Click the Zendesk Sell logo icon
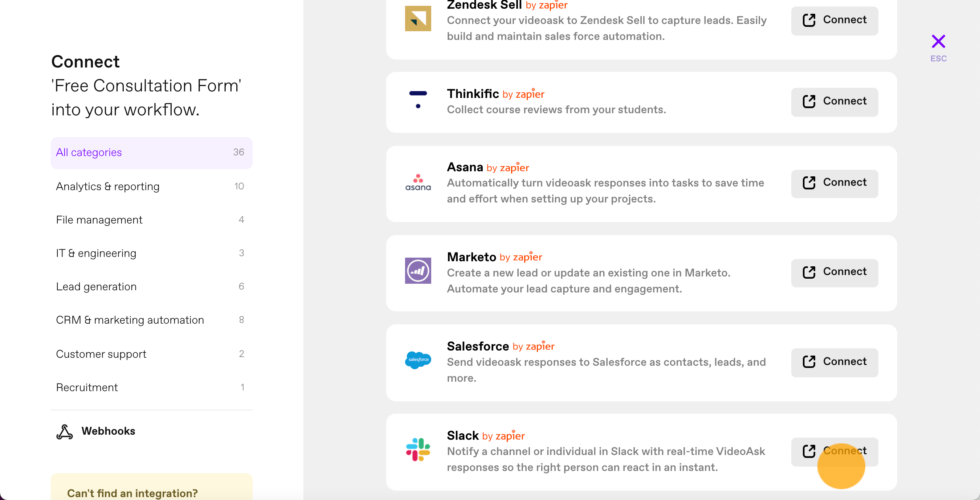The height and width of the screenshot is (500, 980). click(x=418, y=18)
